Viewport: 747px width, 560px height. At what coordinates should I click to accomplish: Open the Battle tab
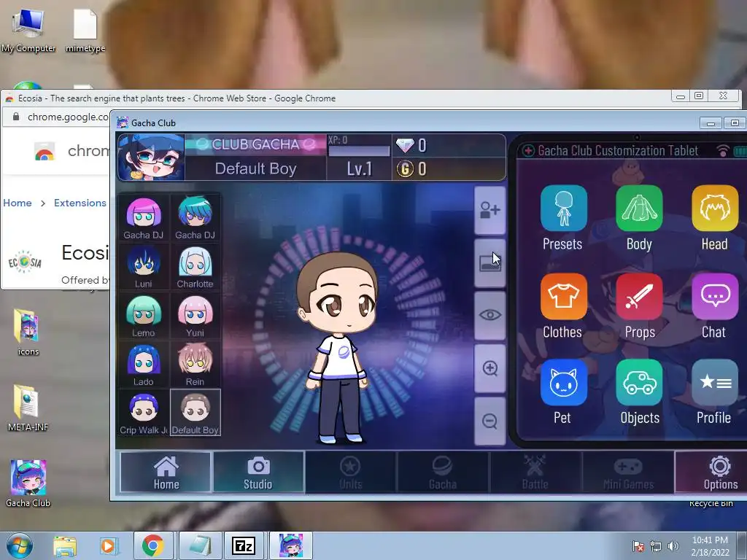[x=535, y=472]
